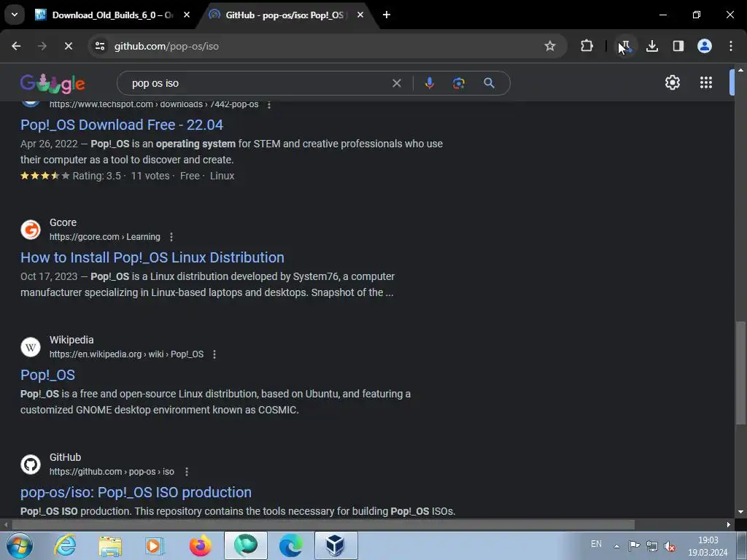
Task: Open the Downloads icon
Action: [651, 46]
